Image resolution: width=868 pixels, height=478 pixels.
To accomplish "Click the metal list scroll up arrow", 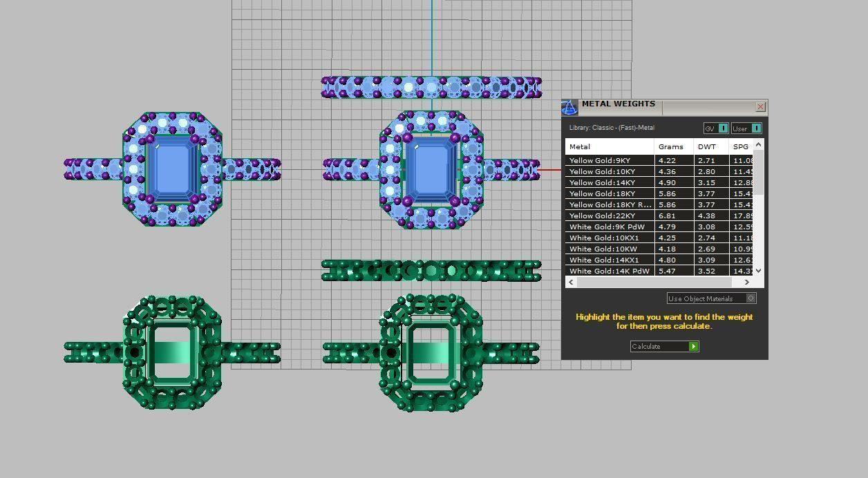I will click(x=759, y=144).
